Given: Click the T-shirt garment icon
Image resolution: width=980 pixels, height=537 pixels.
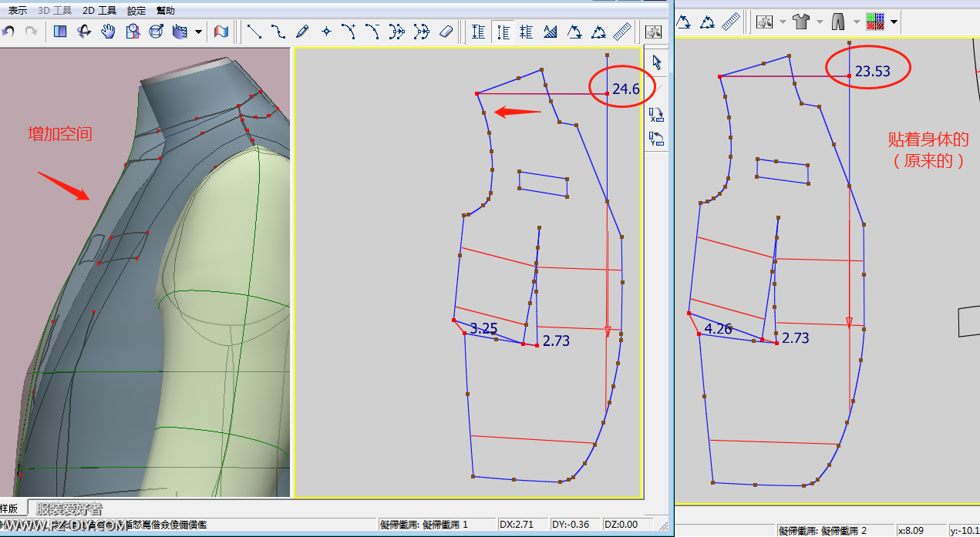Looking at the screenshot, I should (802, 22).
